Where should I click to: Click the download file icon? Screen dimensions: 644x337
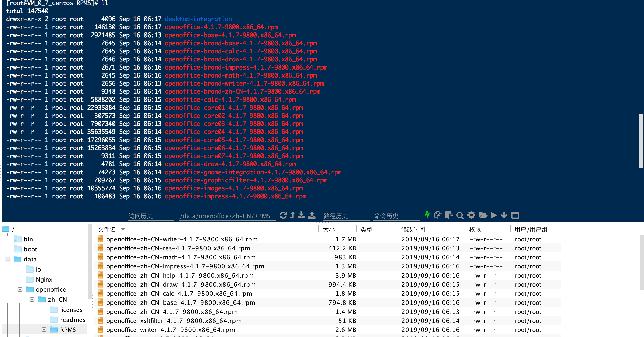click(x=301, y=215)
